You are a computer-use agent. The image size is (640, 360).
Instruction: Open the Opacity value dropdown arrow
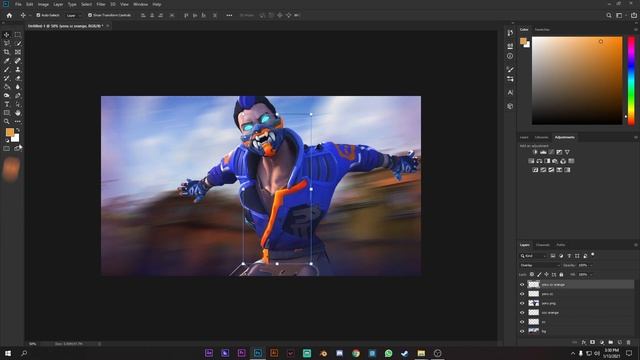(590, 265)
